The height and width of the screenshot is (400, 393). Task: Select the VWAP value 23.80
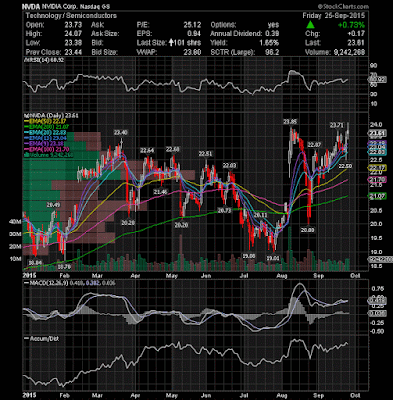(x=192, y=52)
